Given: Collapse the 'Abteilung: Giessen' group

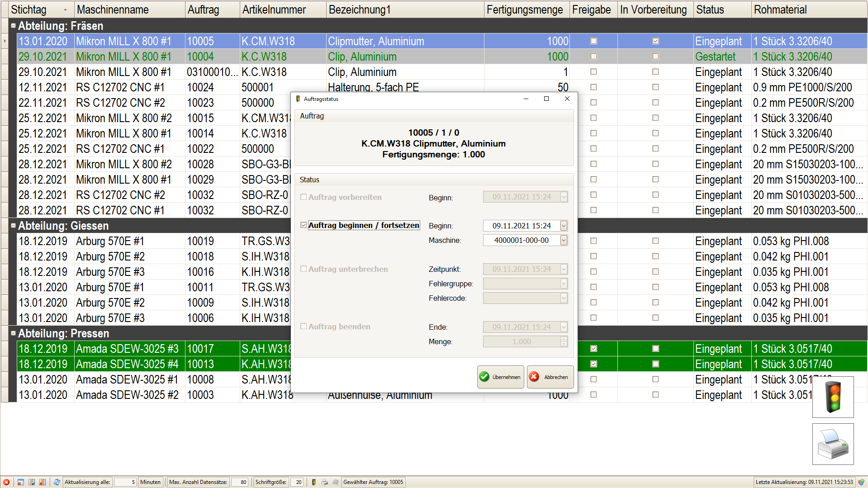Looking at the screenshot, I should [13, 226].
